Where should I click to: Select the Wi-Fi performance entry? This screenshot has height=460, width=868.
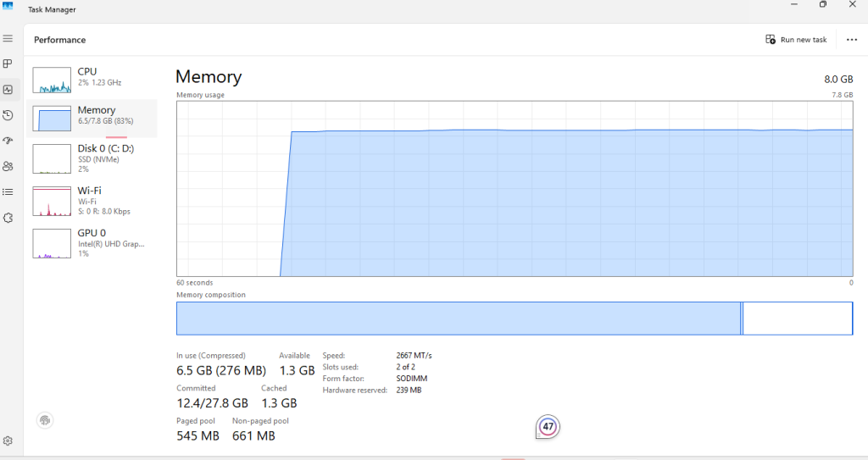click(92, 201)
